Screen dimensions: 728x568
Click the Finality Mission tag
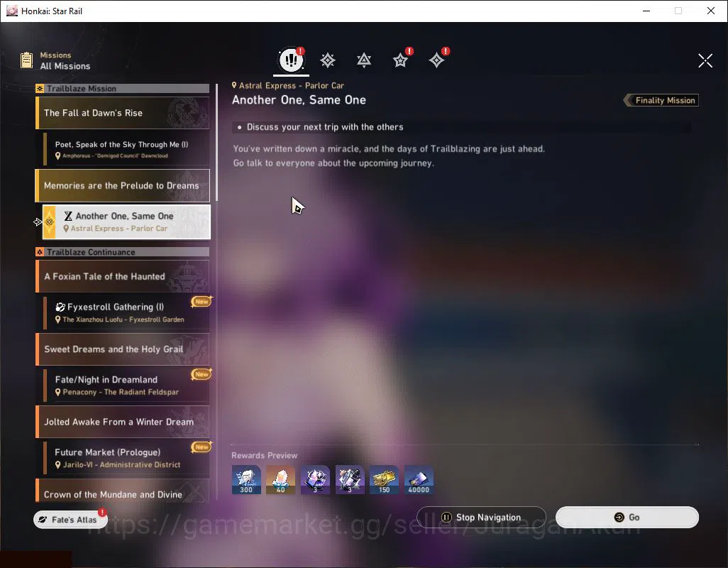[661, 100]
